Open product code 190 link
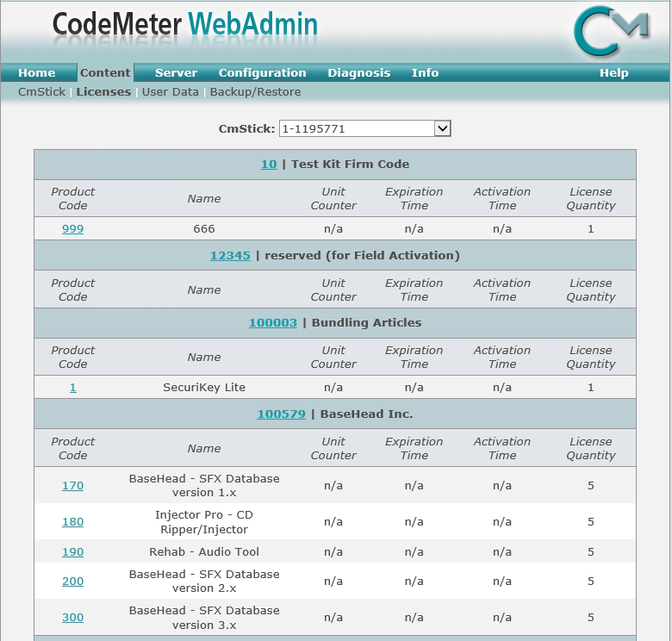Screen dimensions: 672x641 coord(73,551)
